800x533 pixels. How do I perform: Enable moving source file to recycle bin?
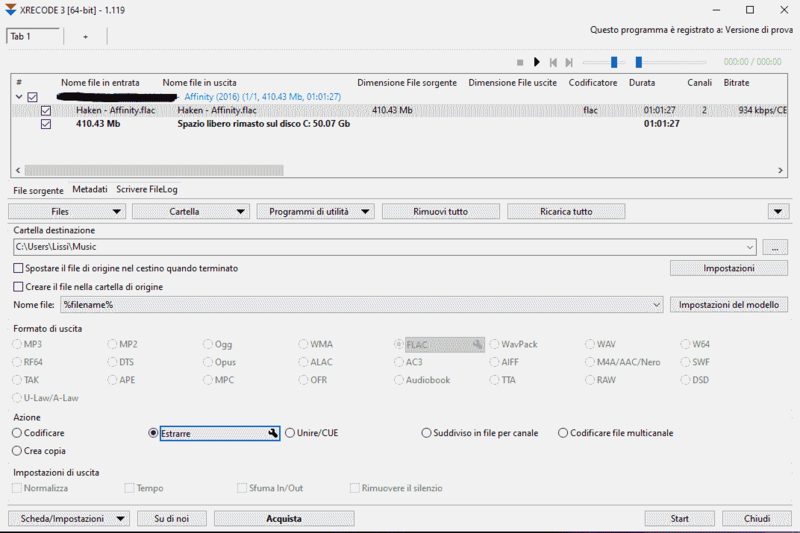19,268
